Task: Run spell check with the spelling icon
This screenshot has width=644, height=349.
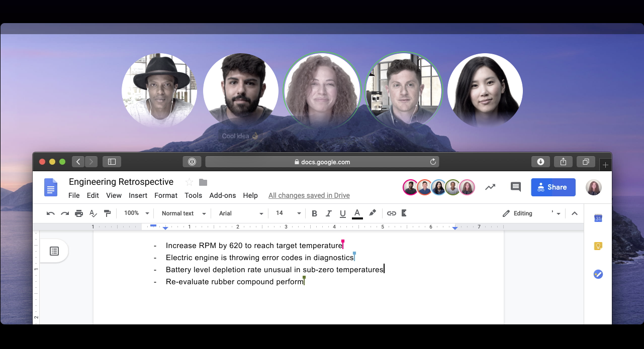Action: [x=93, y=213]
